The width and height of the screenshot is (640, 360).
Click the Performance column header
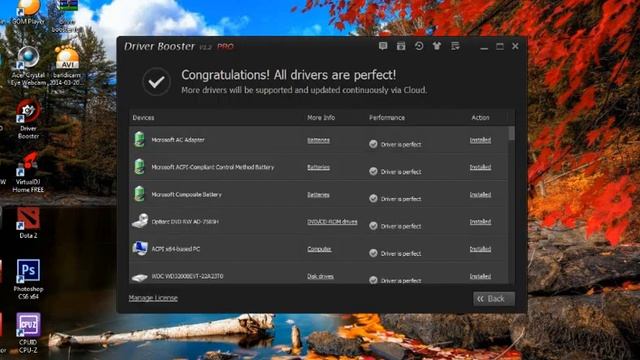point(387,118)
